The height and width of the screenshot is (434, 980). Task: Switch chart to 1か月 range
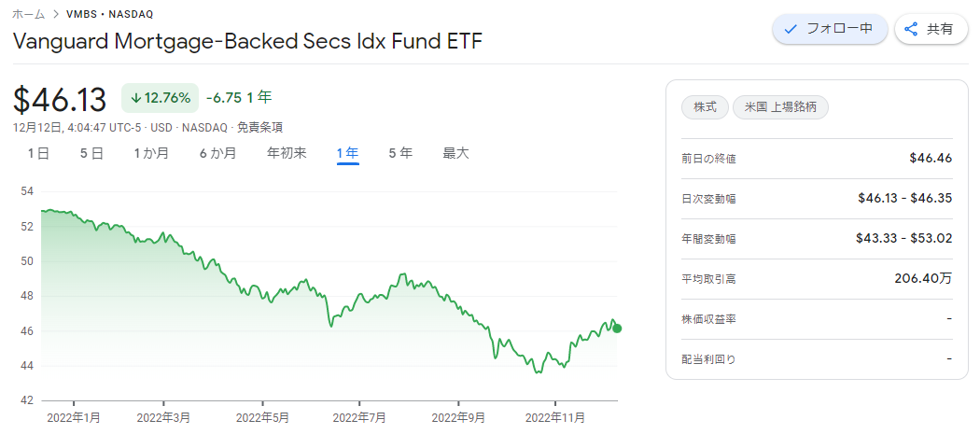coord(151,153)
